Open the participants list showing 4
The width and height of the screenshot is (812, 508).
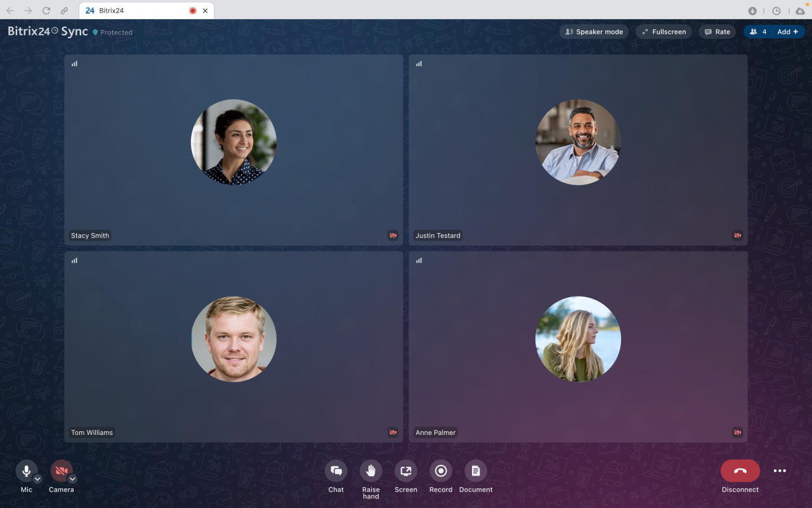coord(758,31)
